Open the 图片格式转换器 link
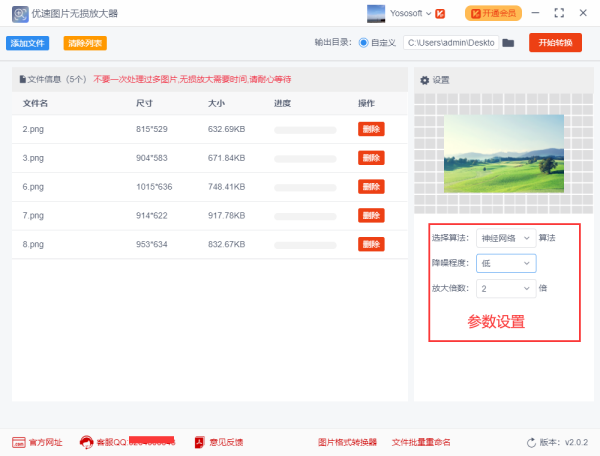This screenshot has height=456, width=600. tap(347, 442)
